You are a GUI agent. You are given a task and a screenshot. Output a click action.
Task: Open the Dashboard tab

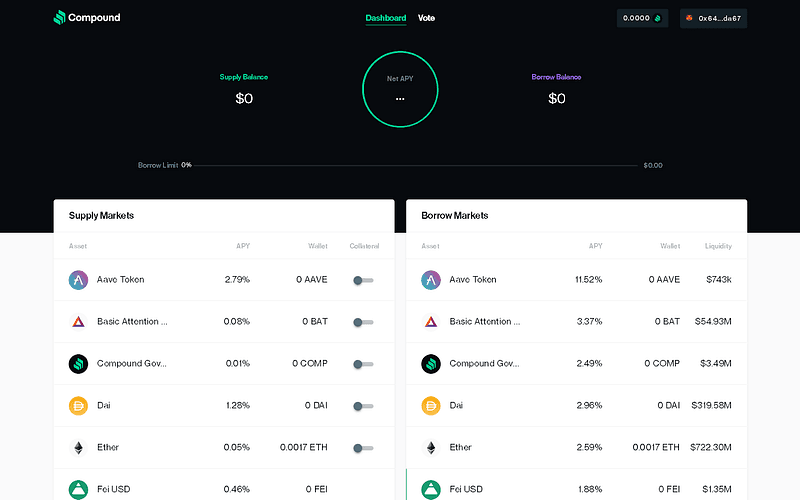click(x=386, y=18)
